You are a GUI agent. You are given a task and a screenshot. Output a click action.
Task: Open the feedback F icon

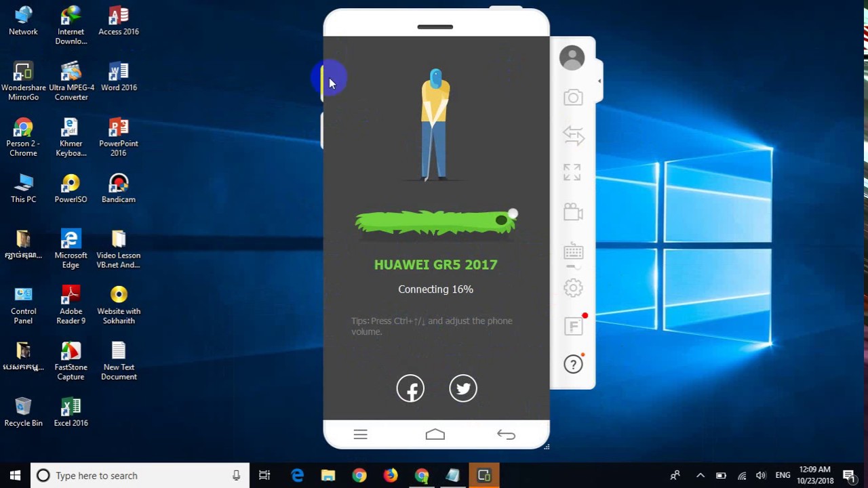click(574, 326)
